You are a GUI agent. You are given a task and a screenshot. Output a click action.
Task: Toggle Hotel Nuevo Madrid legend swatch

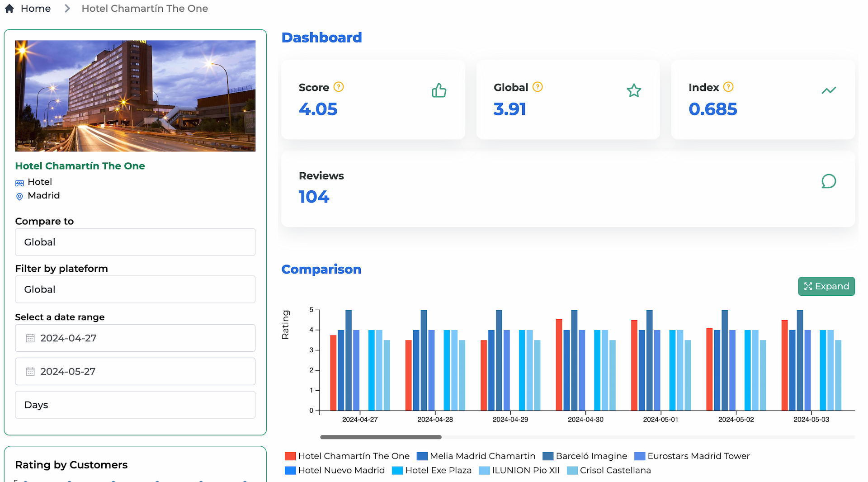pos(290,471)
